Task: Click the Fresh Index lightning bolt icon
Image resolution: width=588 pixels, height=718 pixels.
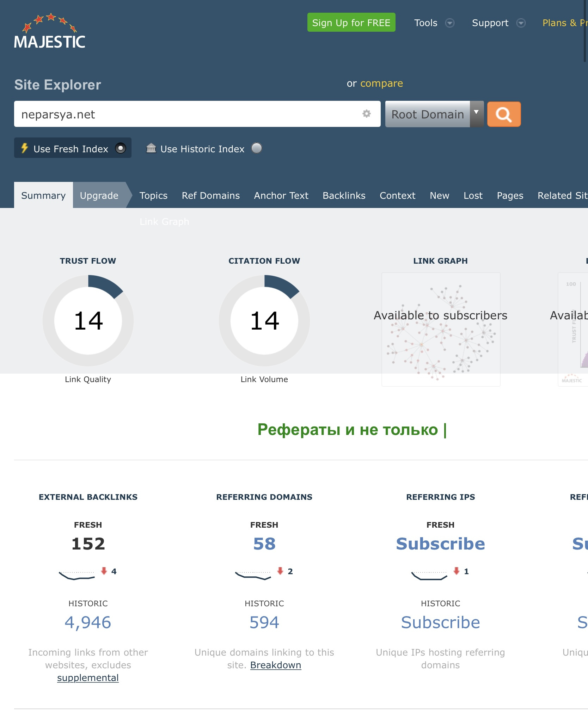Action: coord(24,148)
